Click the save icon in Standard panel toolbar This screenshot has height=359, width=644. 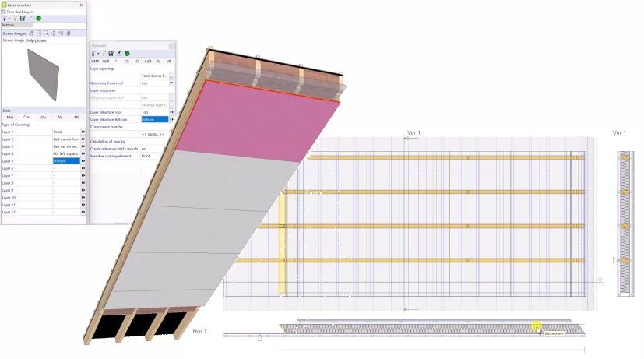pos(111,53)
